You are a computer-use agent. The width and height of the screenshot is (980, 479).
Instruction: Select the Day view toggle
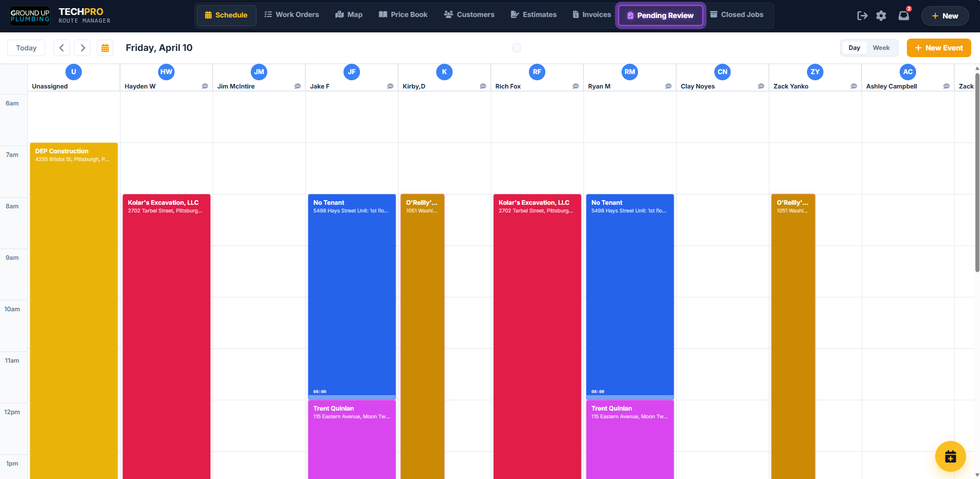(854, 48)
